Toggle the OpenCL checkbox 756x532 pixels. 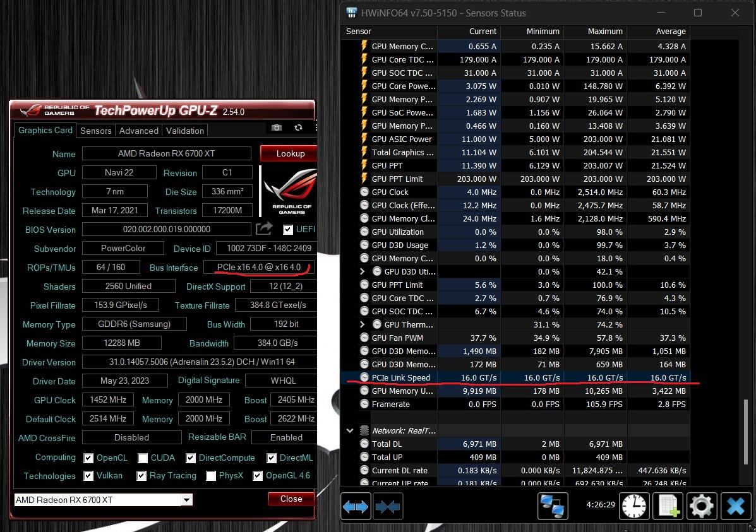coord(88,458)
